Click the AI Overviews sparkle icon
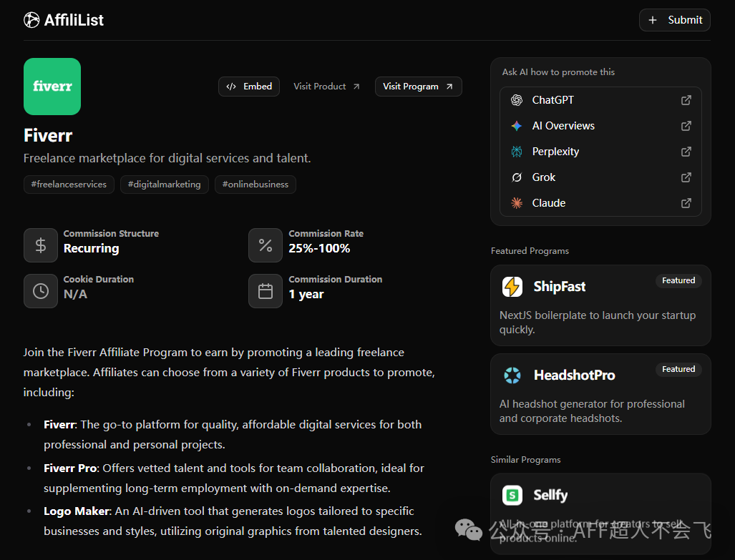 point(517,126)
